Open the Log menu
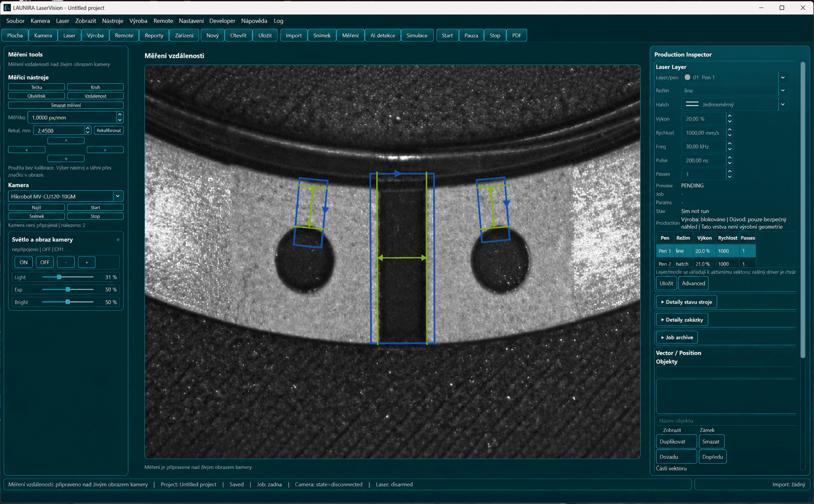Viewport: 814px width, 504px height. coord(278,21)
